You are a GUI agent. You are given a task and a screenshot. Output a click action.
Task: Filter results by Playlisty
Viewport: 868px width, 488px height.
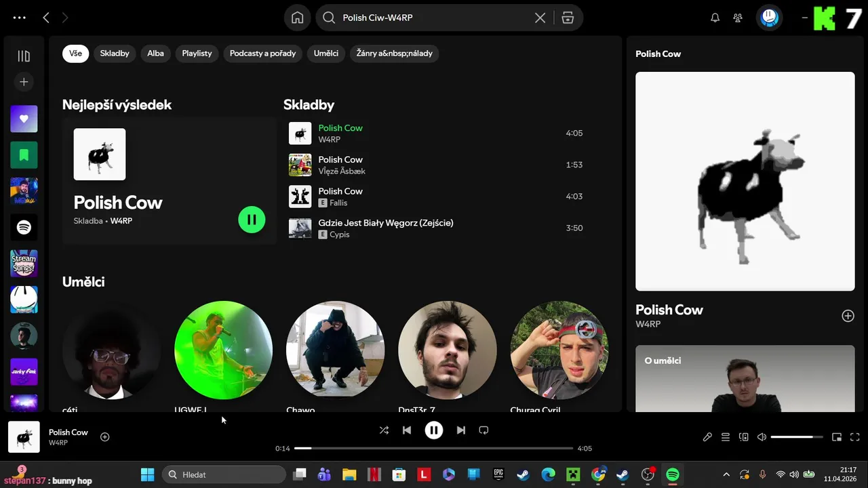[197, 54]
